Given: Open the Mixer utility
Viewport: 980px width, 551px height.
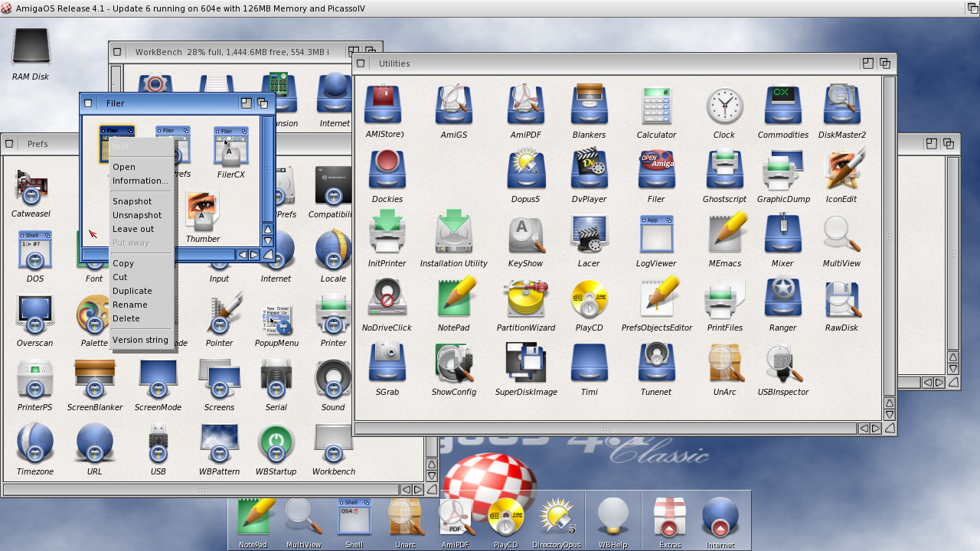Looking at the screenshot, I should (x=783, y=233).
